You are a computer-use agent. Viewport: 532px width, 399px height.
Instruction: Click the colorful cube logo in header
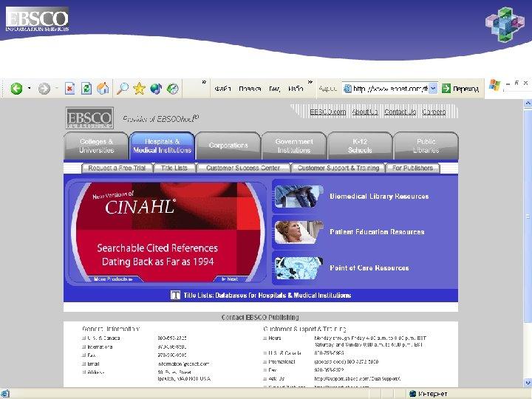coord(505,24)
